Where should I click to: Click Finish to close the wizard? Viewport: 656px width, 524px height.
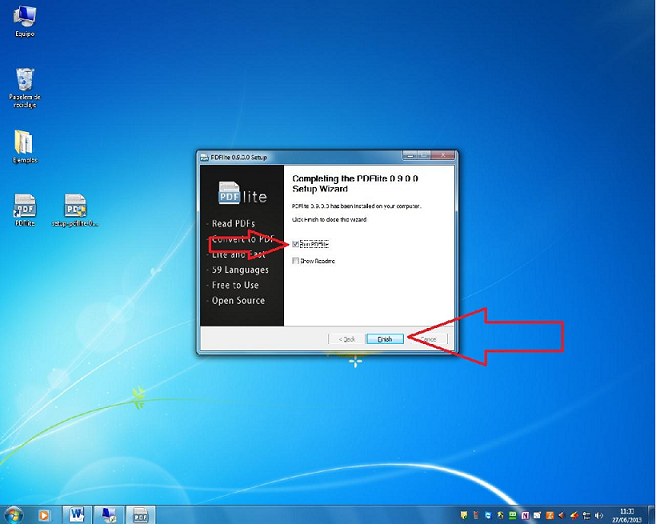pyautogui.click(x=385, y=339)
